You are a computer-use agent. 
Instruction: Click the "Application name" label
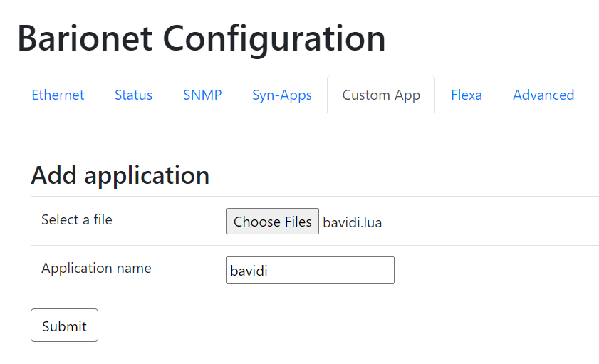point(96,268)
